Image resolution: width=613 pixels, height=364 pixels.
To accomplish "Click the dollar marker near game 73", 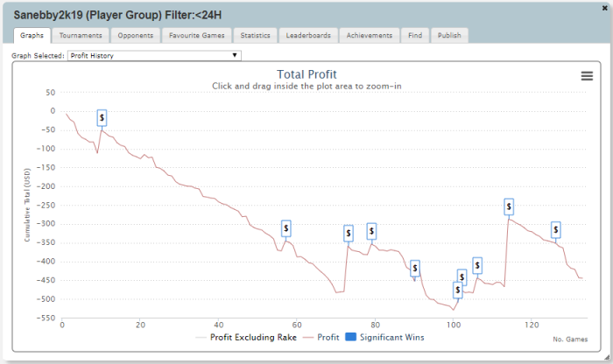I will (x=349, y=233).
